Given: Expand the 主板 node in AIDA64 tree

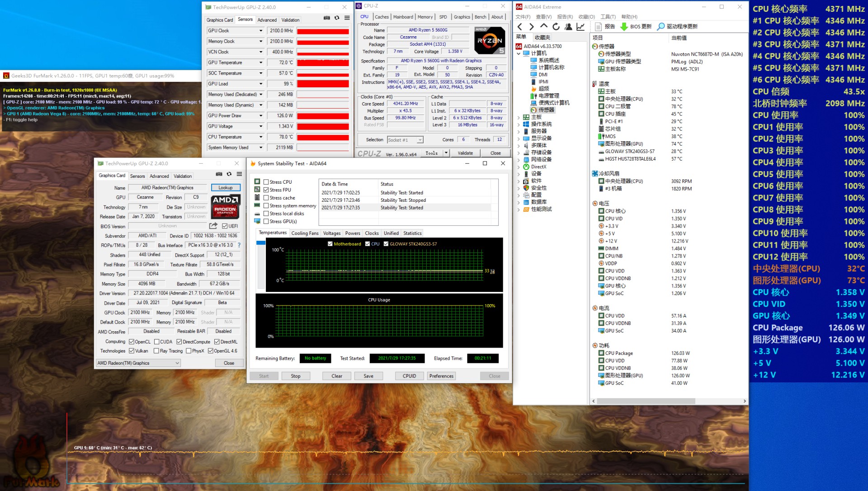Looking at the screenshot, I should (519, 117).
